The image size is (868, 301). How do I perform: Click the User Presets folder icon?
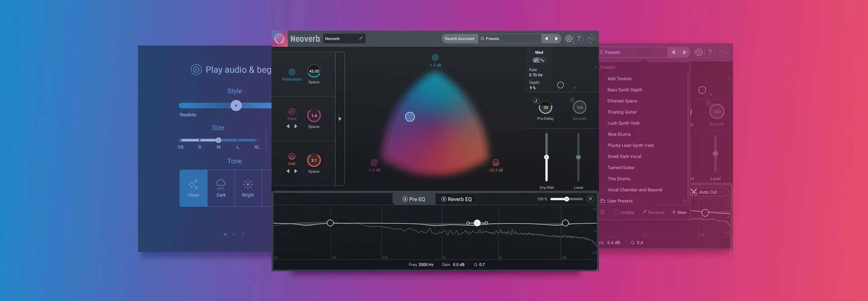click(x=603, y=201)
